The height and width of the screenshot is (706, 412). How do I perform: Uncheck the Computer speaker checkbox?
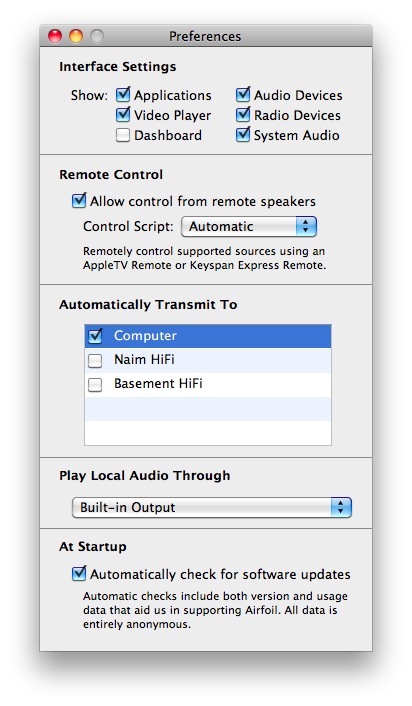click(95, 336)
